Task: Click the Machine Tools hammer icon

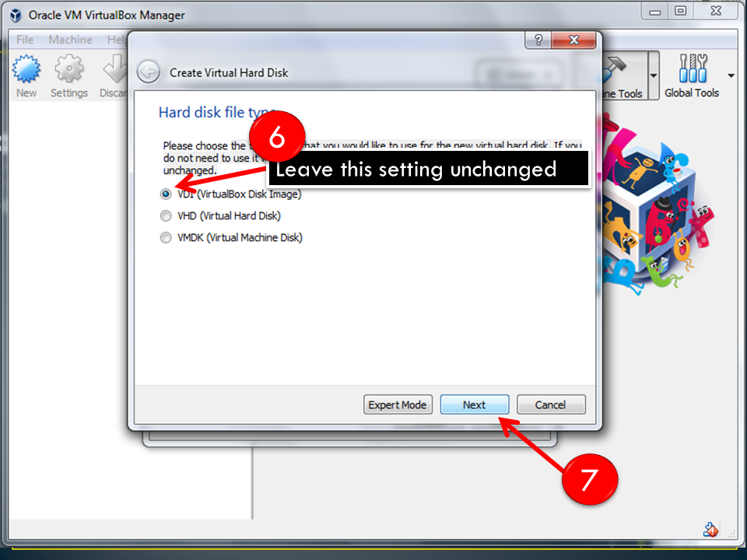Action: click(x=615, y=69)
